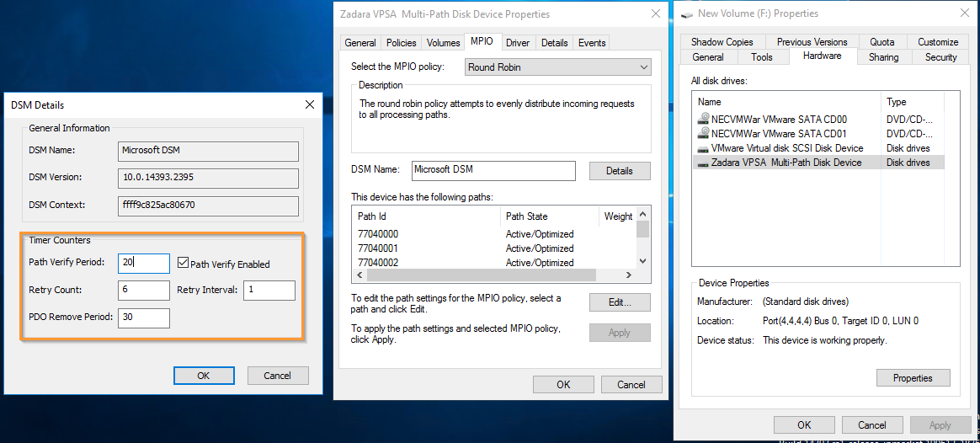Switch to the Tools tab
This screenshot has height=443, width=980.
[x=762, y=57]
